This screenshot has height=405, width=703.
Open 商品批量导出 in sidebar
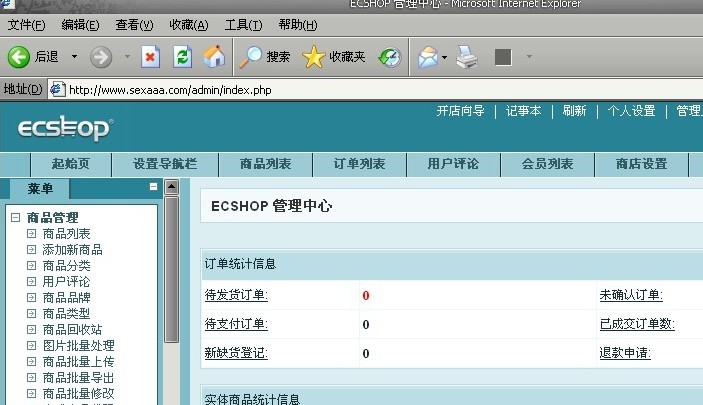[78, 378]
